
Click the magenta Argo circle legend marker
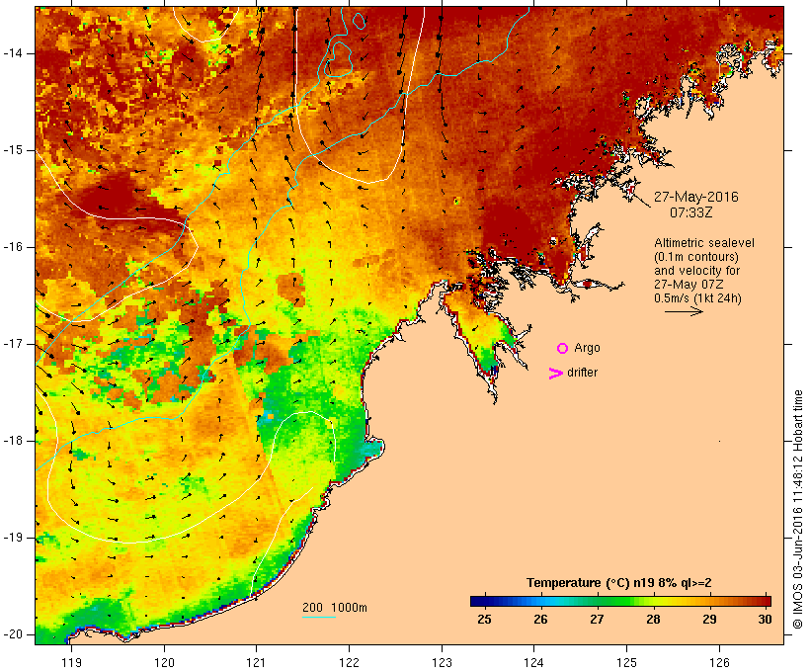click(563, 349)
